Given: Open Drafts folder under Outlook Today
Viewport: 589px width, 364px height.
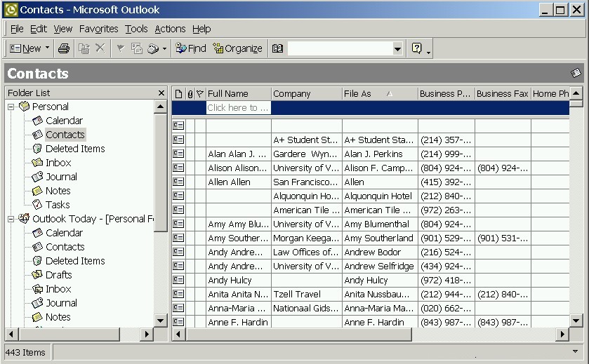Looking at the screenshot, I should [x=58, y=275].
